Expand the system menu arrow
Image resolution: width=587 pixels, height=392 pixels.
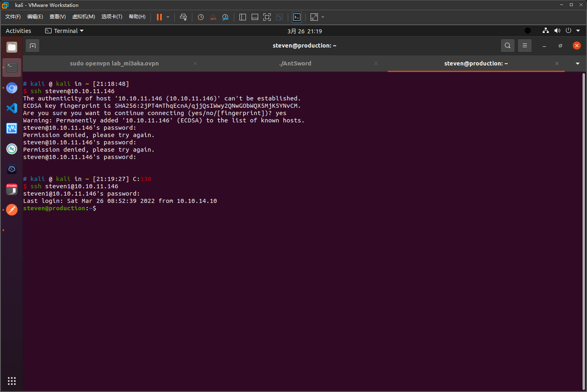tap(578, 30)
